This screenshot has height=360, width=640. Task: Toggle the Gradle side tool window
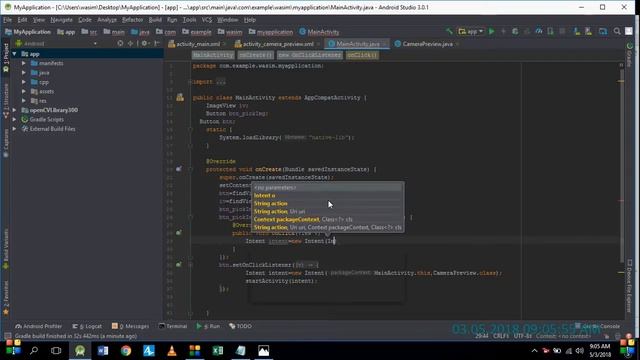[x=629, y=55]
